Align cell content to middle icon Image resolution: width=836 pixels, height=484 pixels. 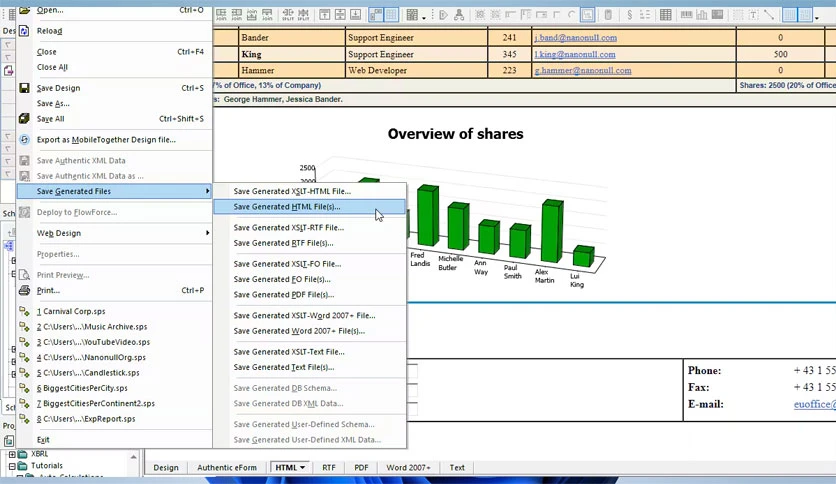click(x=340, y=15)
